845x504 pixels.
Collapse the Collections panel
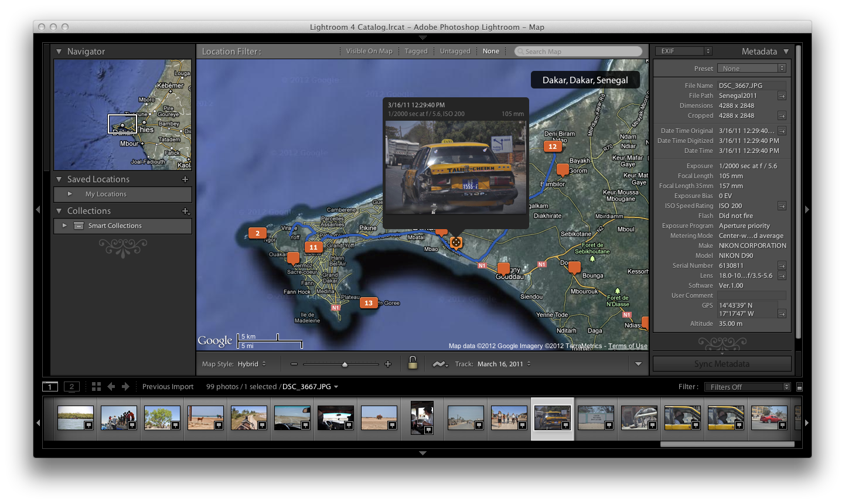tap(59, 211)
